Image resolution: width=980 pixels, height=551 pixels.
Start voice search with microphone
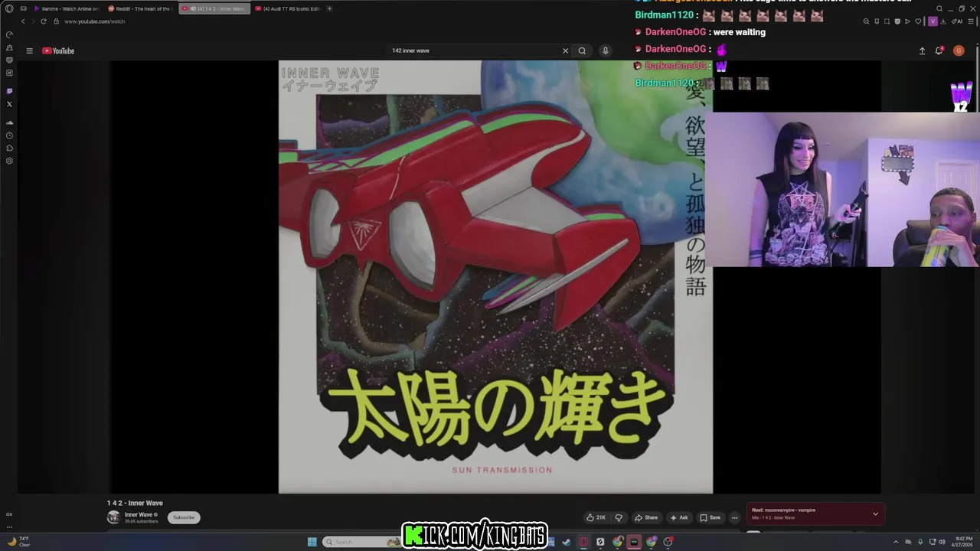point(605,51)
